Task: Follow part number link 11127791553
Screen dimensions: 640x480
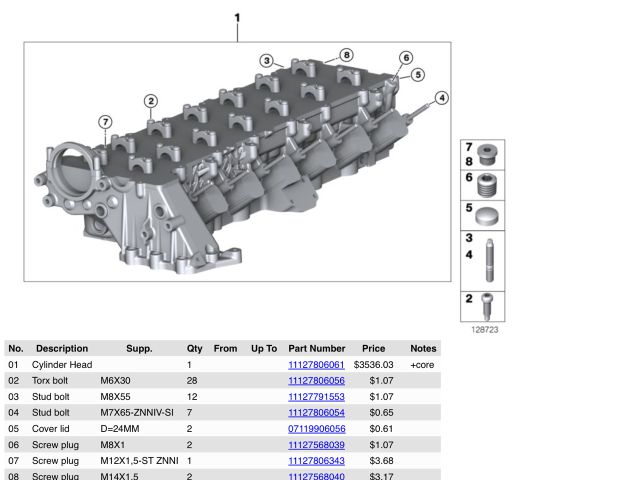Action: pyautogui.click(x=316, y=397)
